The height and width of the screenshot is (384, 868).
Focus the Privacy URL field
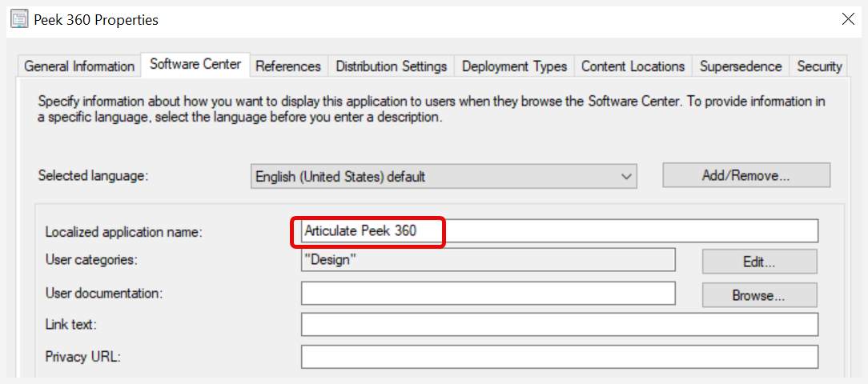click(560, 356)
